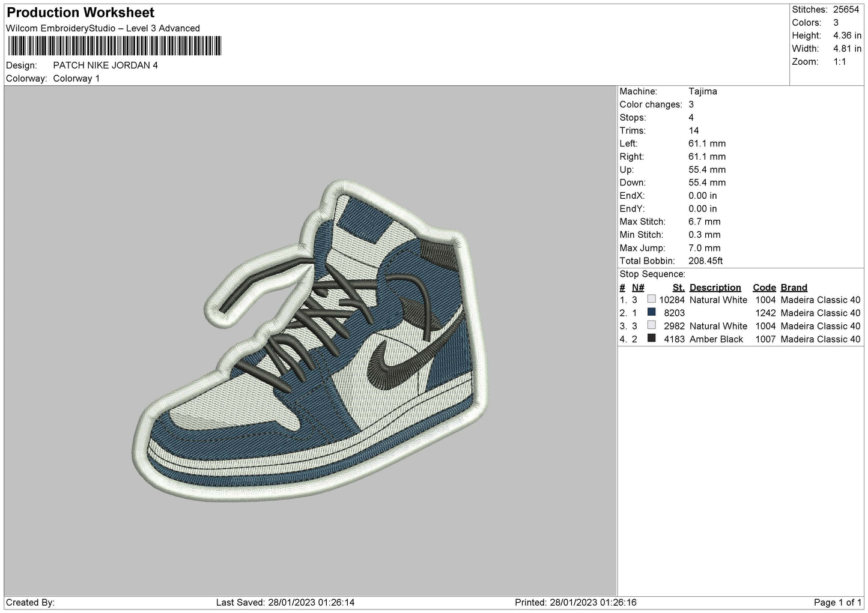Image resolution: width=868 pixels, height=613 pixels.
Task: Click the Natural White swatch in row 3
Action: click(652, 325)
